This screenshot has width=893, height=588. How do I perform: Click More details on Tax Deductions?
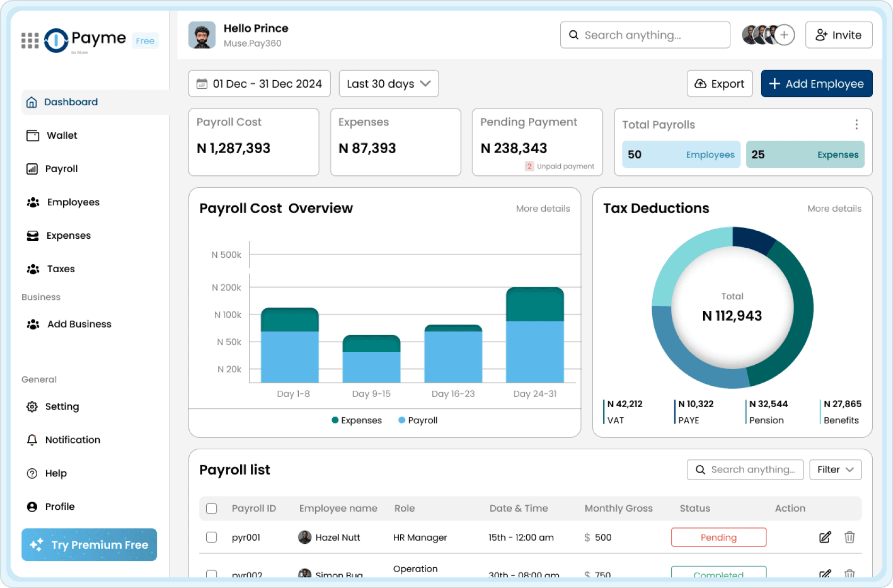point(835,208)
